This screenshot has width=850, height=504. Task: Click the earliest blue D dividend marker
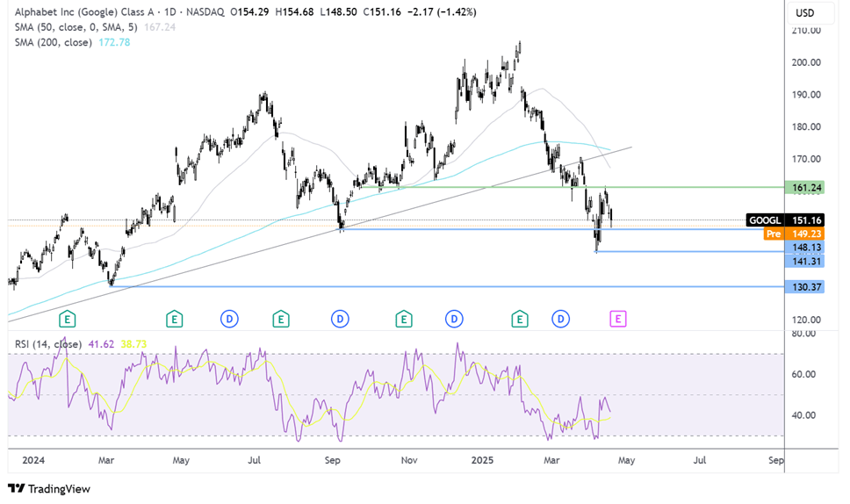tap(229, 319)
